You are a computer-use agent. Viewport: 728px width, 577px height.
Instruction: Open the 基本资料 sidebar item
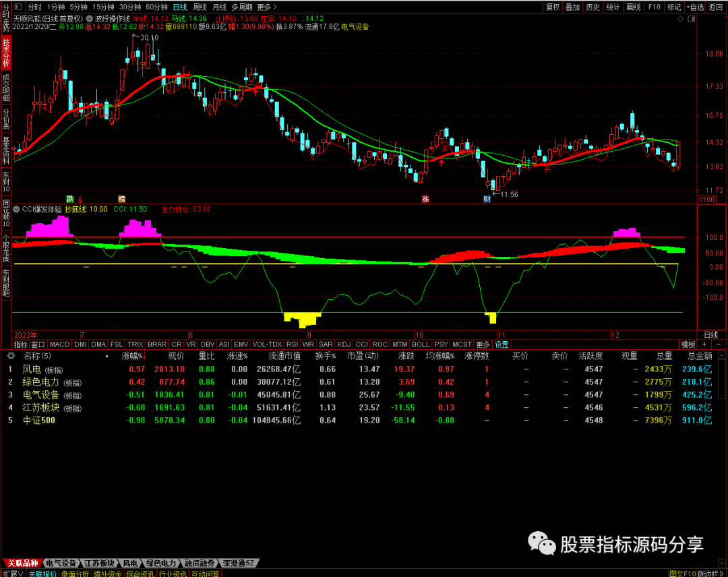click(5, 150)
